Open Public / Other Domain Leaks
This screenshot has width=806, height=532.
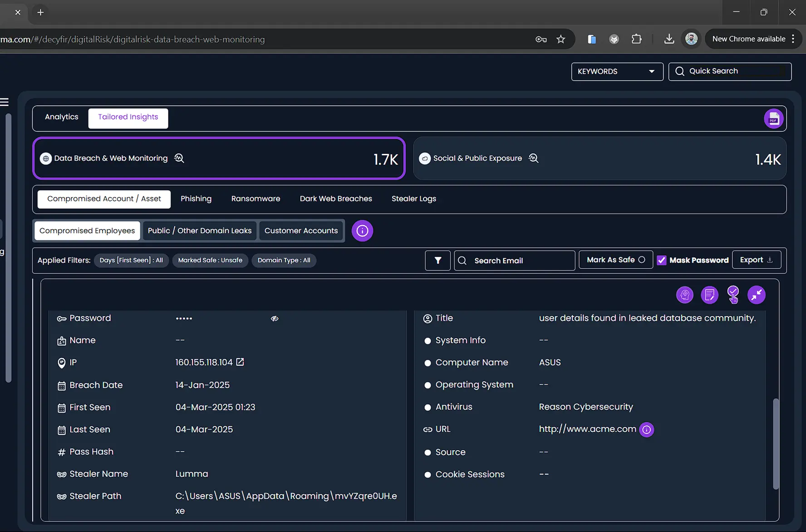click(x=200, y=231)
